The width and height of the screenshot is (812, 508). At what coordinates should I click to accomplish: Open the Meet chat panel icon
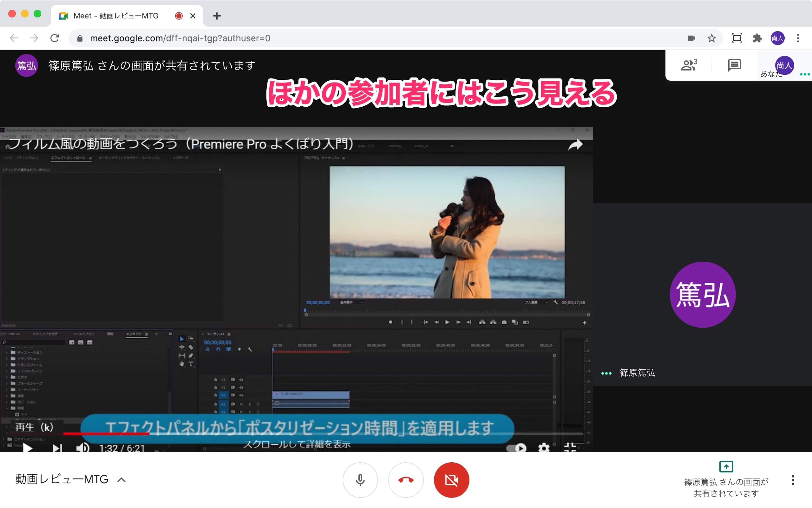click(x=734, y=65)
